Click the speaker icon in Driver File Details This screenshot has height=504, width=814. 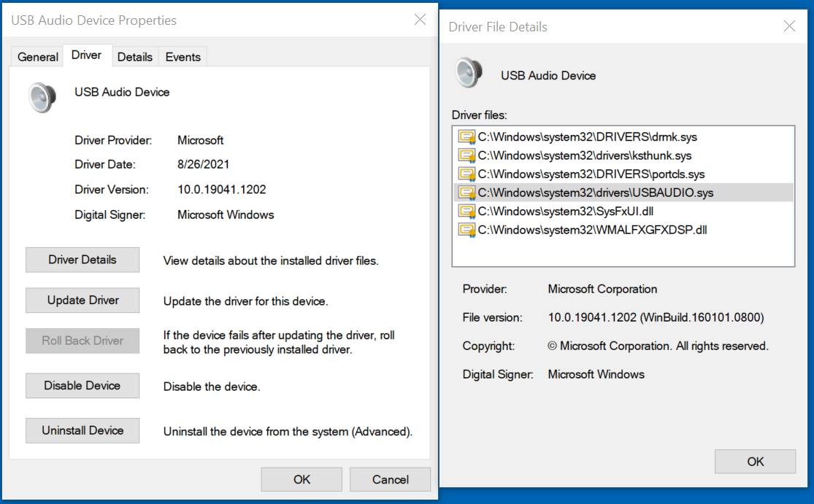pos(469,73)
